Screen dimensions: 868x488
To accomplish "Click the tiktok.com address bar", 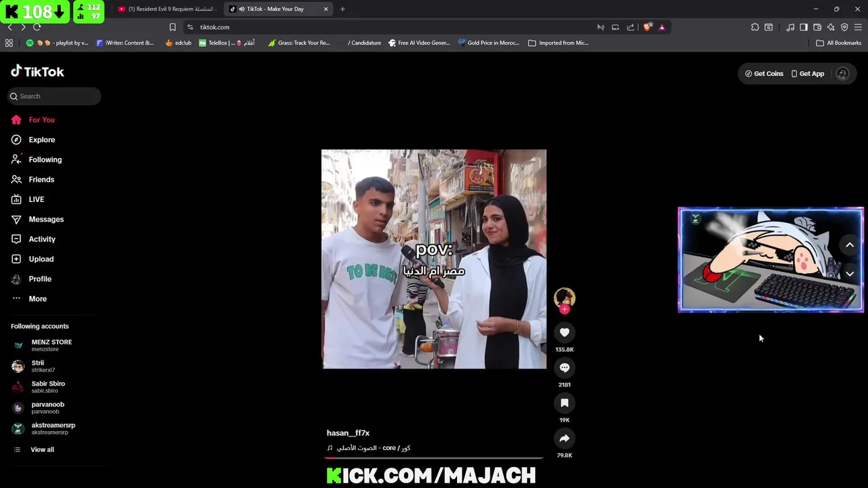I will click(x=393, y=27).
